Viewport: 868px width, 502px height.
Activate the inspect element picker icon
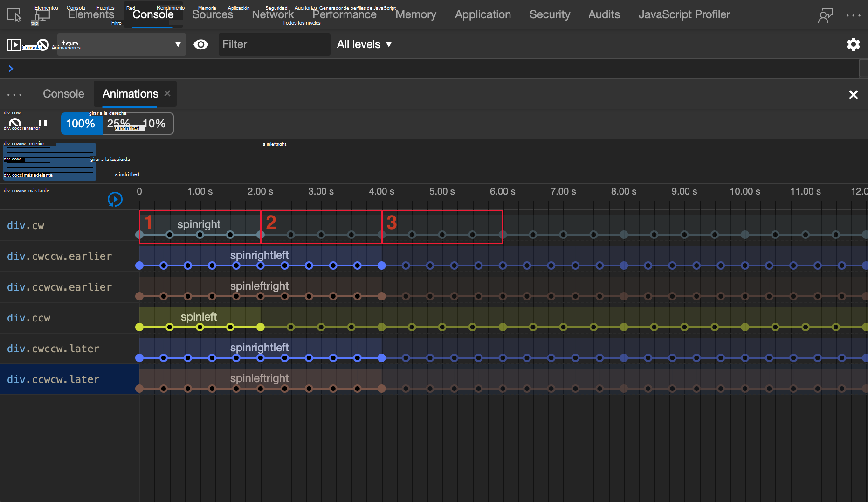(x=14, y=15)
